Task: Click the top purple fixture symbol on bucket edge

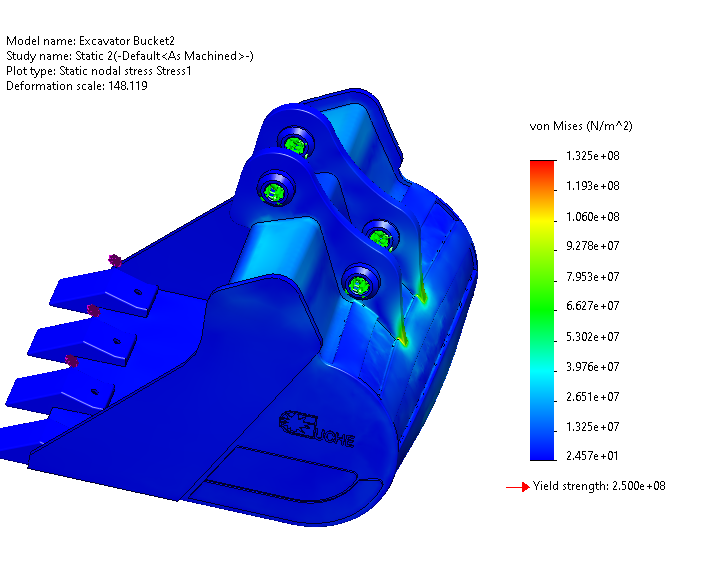Action: tap(115, 260)
